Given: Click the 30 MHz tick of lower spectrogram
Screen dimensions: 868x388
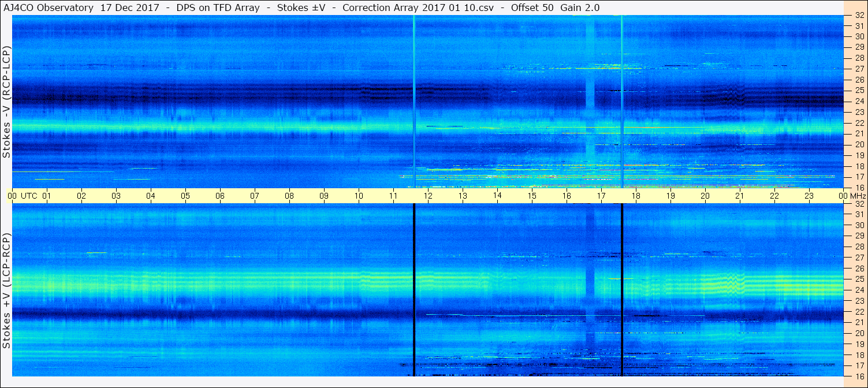Looking at the screenshot, I should pos(859,225).
